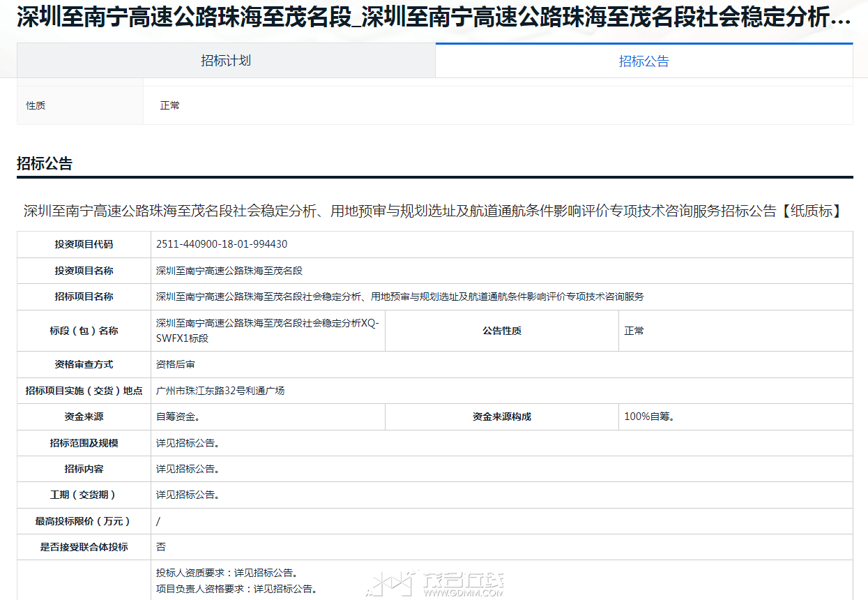This screenshot has width=868, height=600.
Task: Click the address 广州市珠江东路32号利通广场
Action: click(x=220, y=391)
